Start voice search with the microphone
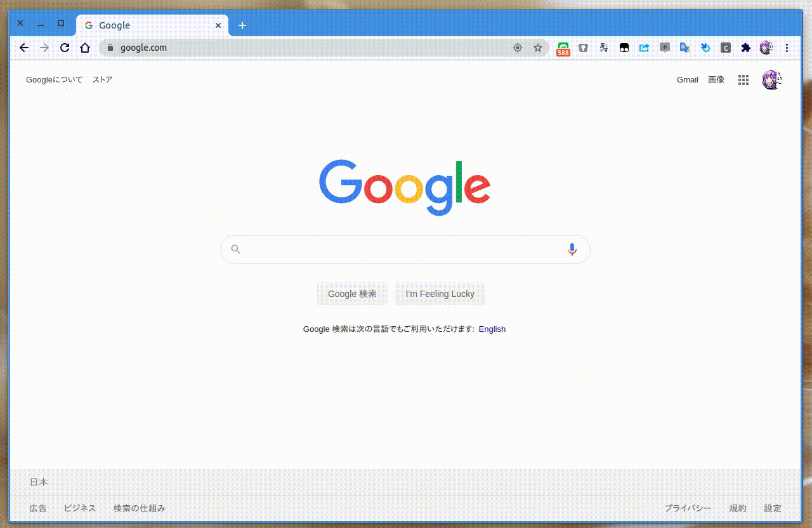This screenshot has height=528, width=812. click(572, 249)
